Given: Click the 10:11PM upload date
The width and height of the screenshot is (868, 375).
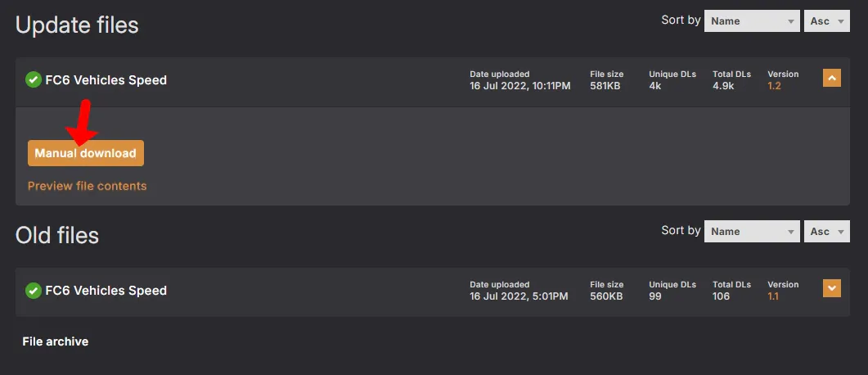Looking at the screenshot, I should (x=520, y=86).
